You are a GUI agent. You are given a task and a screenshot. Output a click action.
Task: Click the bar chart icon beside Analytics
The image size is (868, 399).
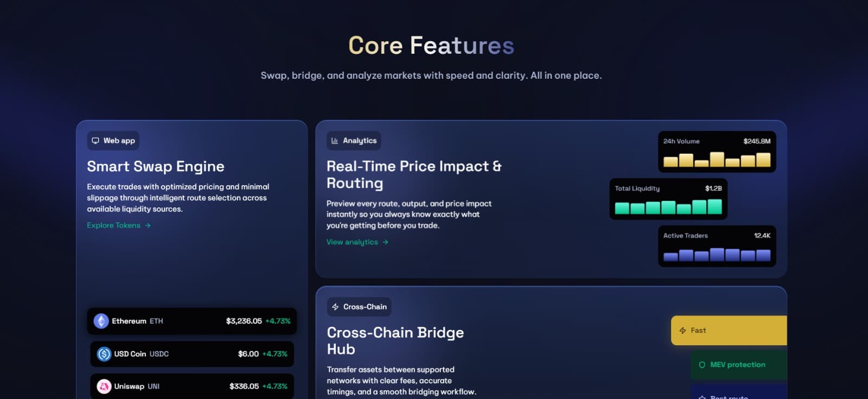coord(335,141)
